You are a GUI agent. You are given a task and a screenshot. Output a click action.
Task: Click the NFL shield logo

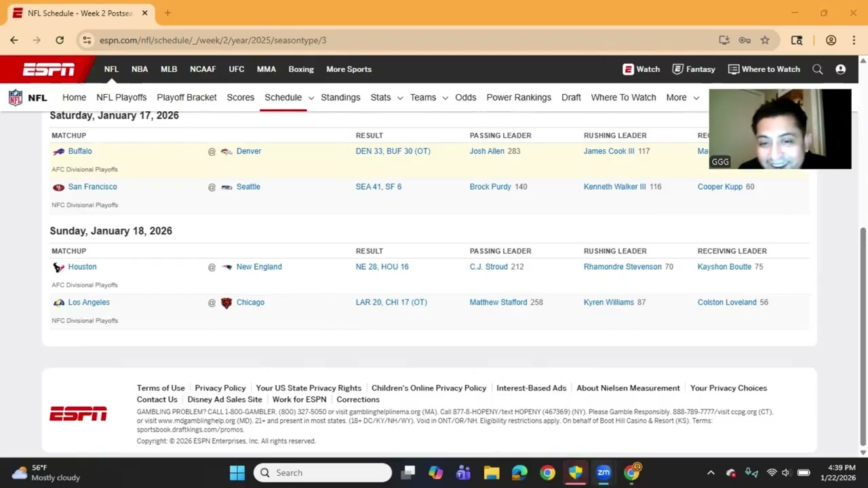coord(15,98)
